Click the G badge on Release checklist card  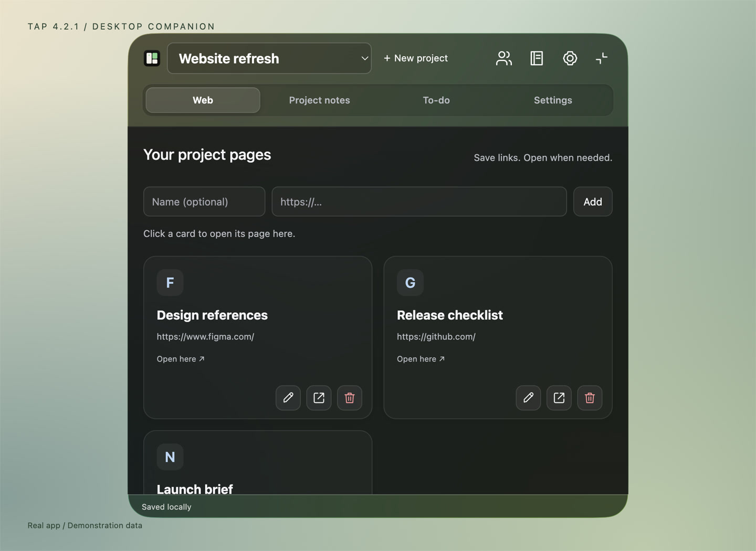410,283
